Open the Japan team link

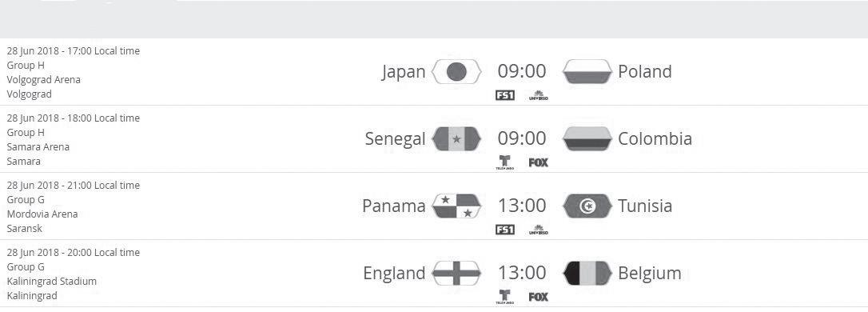tap(404, 72)
